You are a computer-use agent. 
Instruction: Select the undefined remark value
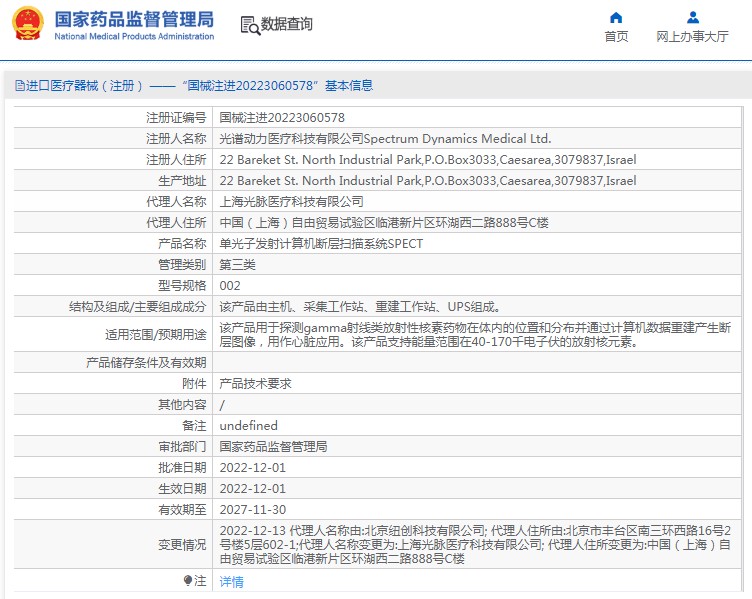pos(248,426)
